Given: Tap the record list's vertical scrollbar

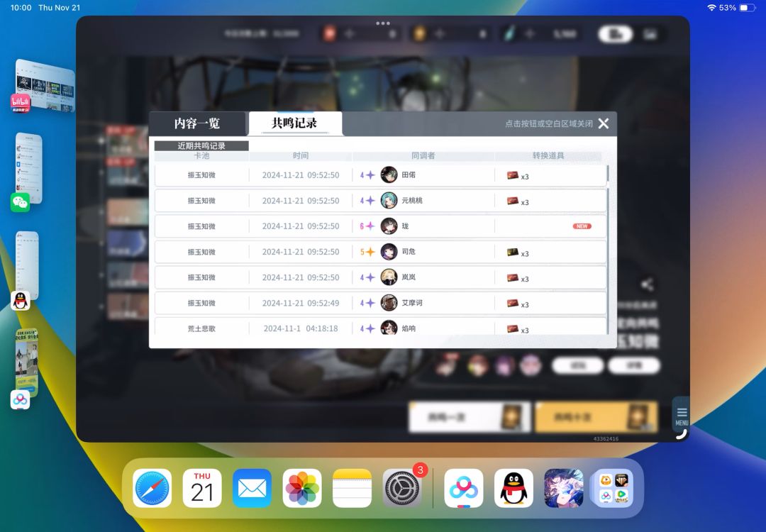Looking at the screenshot, I should pyautogui.click(x=608, y=249).
